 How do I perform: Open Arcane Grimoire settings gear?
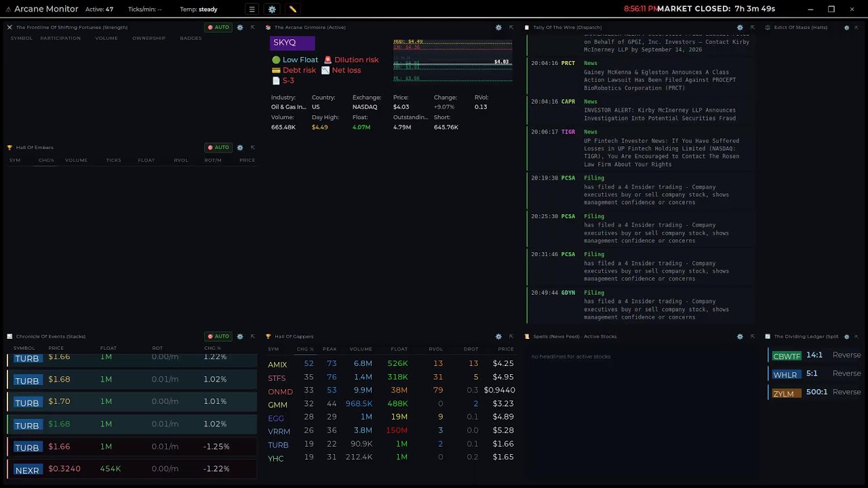498,27
